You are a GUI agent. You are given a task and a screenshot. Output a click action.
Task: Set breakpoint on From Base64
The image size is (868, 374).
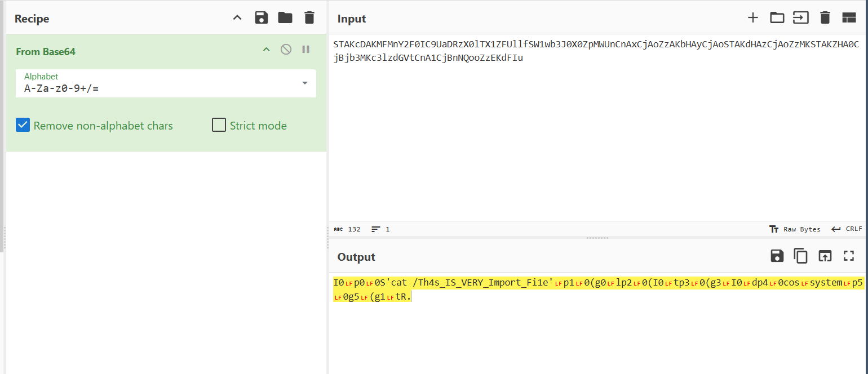pyautogui.click(x=306, y=50)
